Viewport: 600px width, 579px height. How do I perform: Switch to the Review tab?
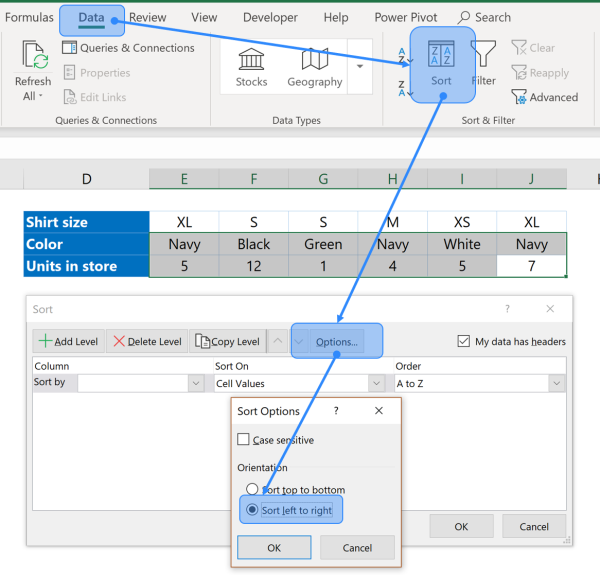148,17
